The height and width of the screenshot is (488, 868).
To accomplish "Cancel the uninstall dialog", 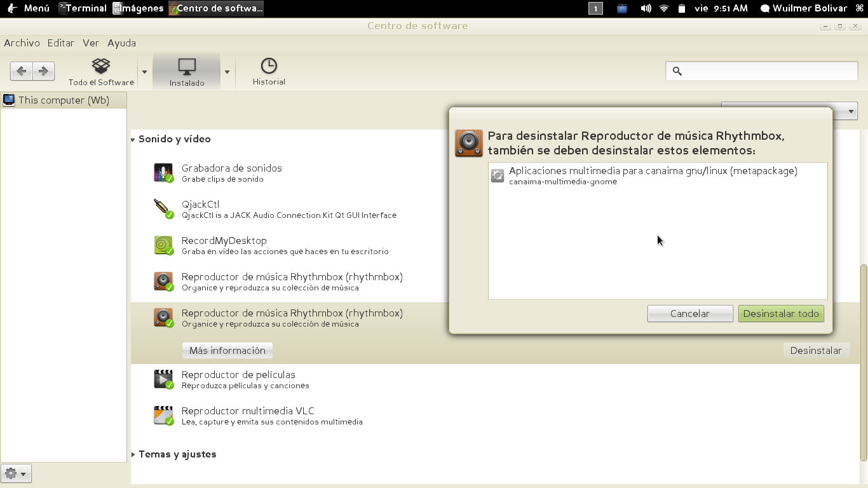I will coord(690,314).
